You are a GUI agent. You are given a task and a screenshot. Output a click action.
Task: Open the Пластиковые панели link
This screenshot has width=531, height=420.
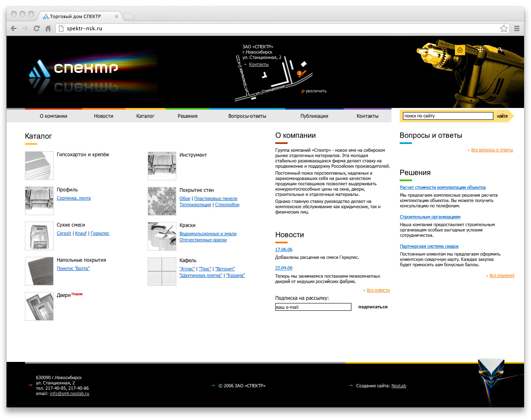click(x=216, y=199)
